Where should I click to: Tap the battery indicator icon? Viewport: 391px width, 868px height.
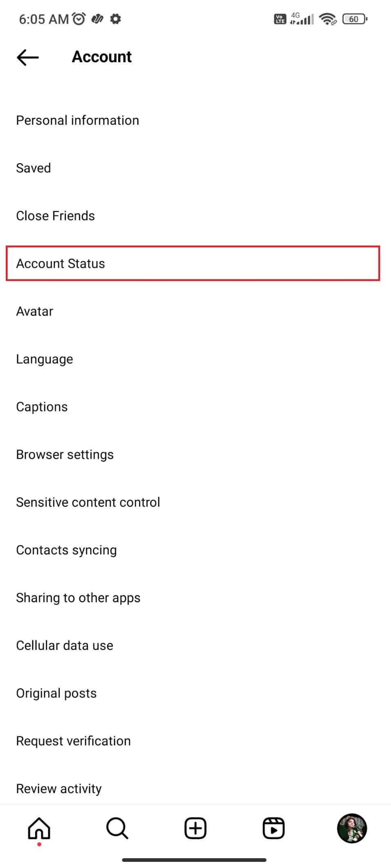point(355,19)
